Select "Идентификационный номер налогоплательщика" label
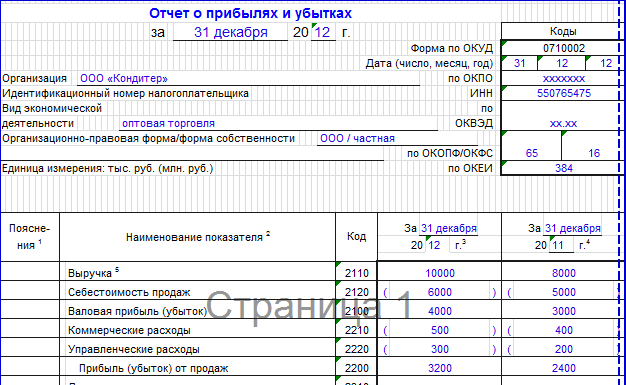 [x=125, y=93]
